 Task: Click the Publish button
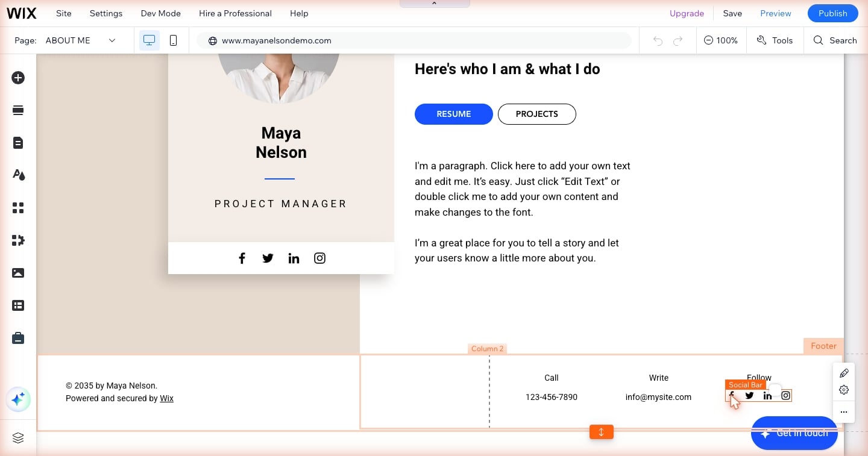pyautogui.click(x=833, y=13)
